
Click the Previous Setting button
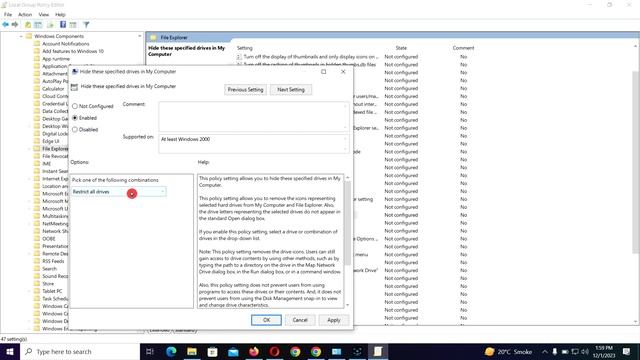coord(245,89)
